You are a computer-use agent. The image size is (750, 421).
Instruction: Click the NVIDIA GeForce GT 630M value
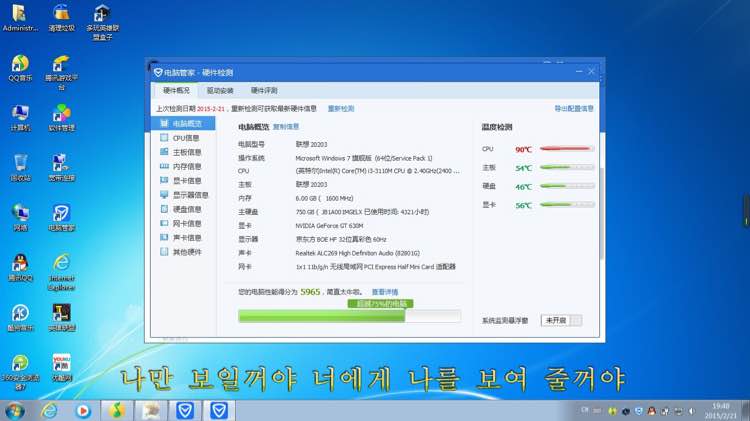click(329, 225)
